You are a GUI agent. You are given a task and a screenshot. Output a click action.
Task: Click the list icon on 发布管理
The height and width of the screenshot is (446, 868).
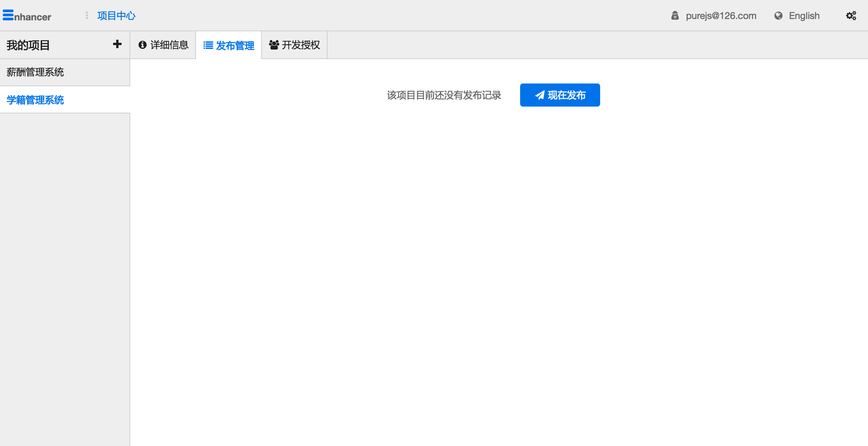pyautogui.click(x=208, y=45)
